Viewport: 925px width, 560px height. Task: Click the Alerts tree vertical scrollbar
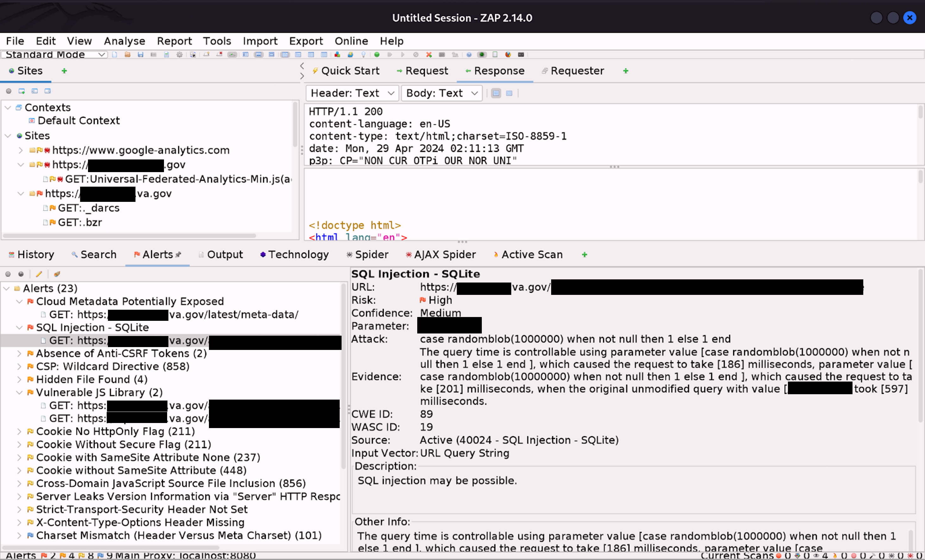[343, 377]
